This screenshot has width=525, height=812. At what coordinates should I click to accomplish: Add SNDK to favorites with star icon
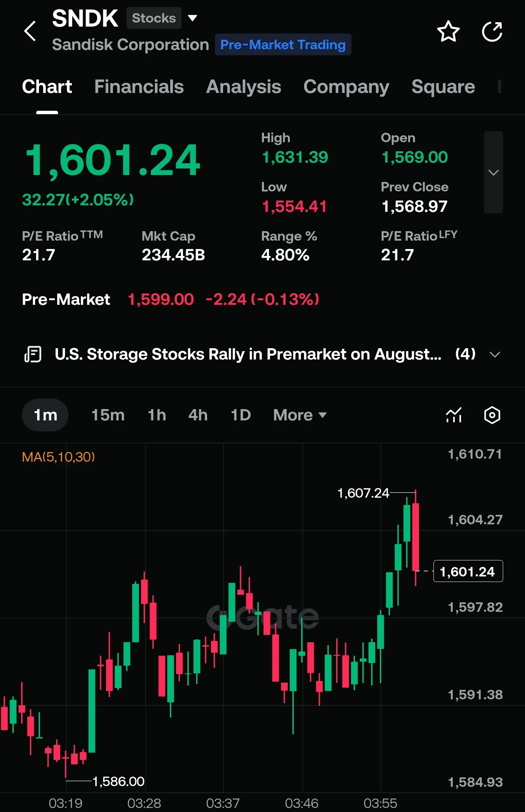pyautogui.click(x=448, y=31)
